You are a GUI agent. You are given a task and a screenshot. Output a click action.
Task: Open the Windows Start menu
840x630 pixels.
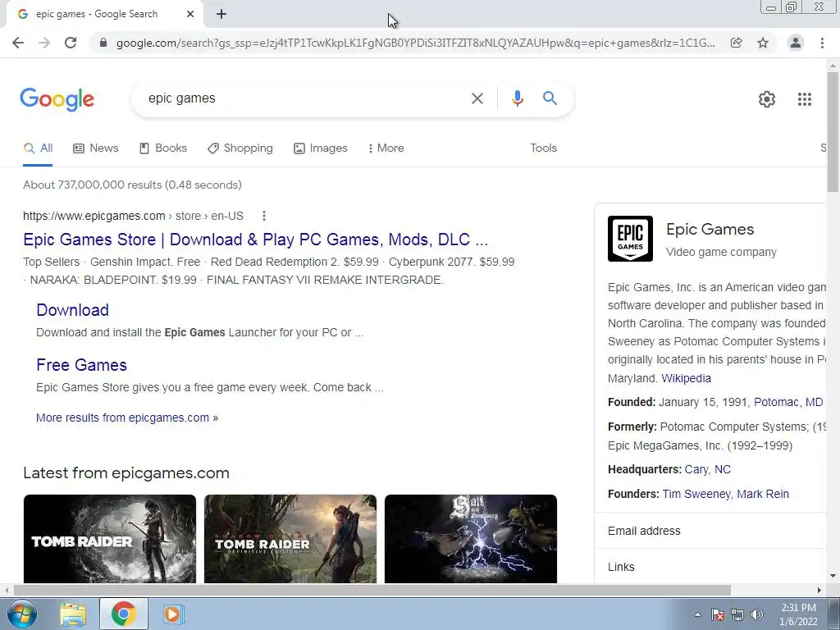(21, 614)
